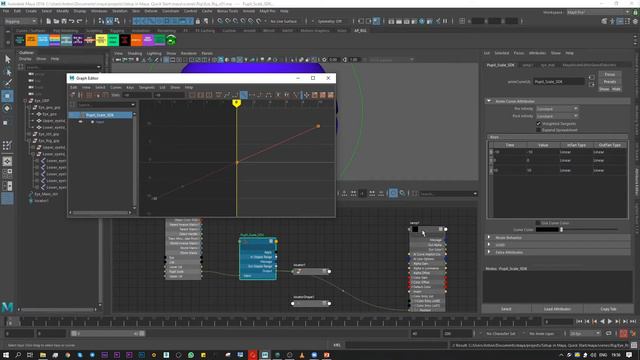This screenshot has height=360, width=640.
Task: Choose the Paint selection tool in the toolbox
Action: click(x=8, y=83)
